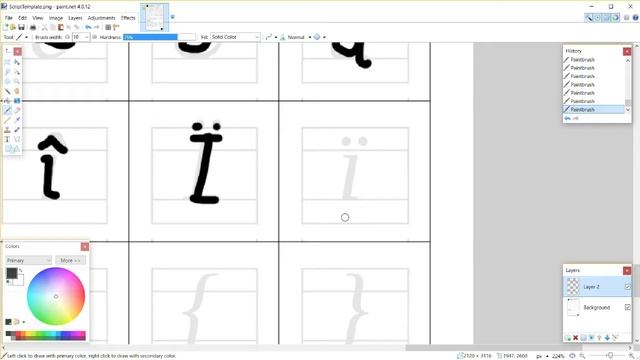
Task: Click the Cut toolbar icon
Action: (44, 27)
